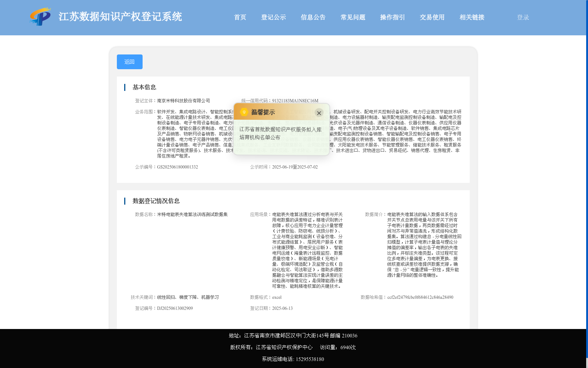Select 公示时间 2025-06-19至2025-07-02
The image size is (588, 368).
[295, 167]
